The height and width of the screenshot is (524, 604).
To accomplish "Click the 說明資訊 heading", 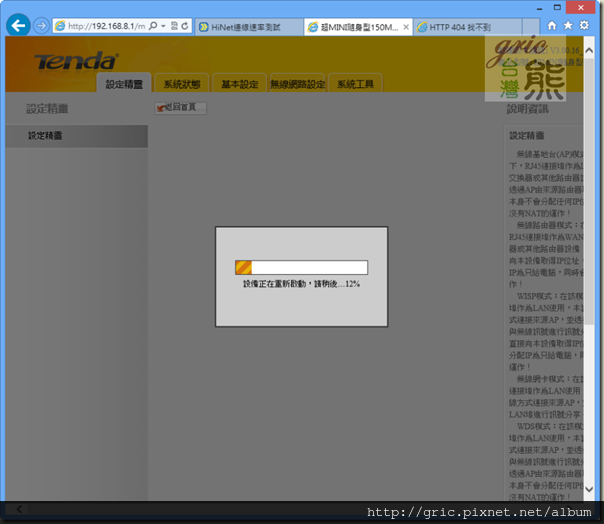I will tap(527, 109).
